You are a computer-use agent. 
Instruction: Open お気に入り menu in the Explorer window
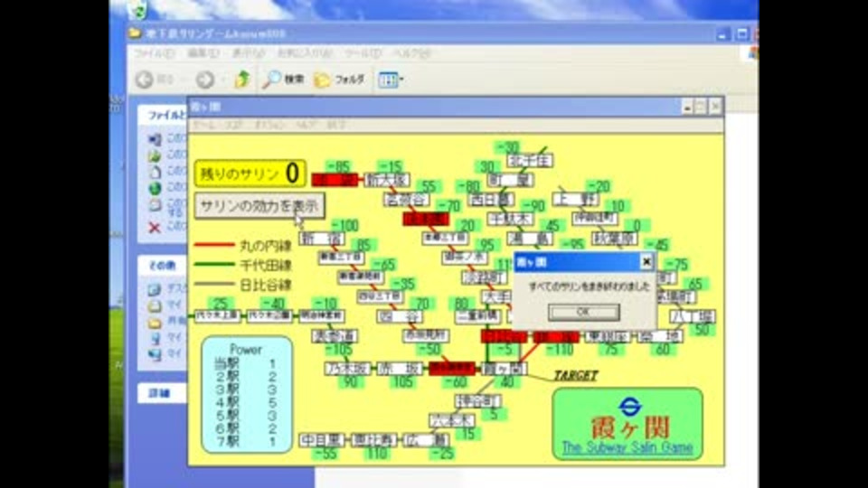pos(305,53)
